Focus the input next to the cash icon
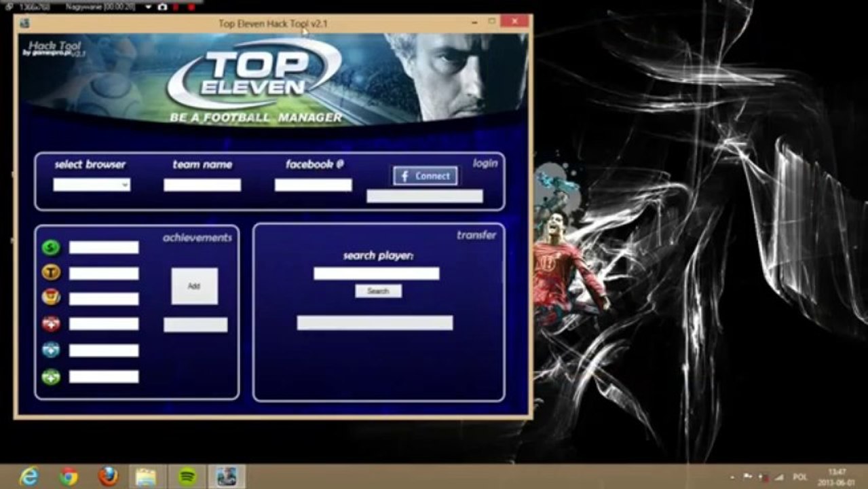Image resolution: width=868 pixels, height=489 pixels. click(104, 247)
